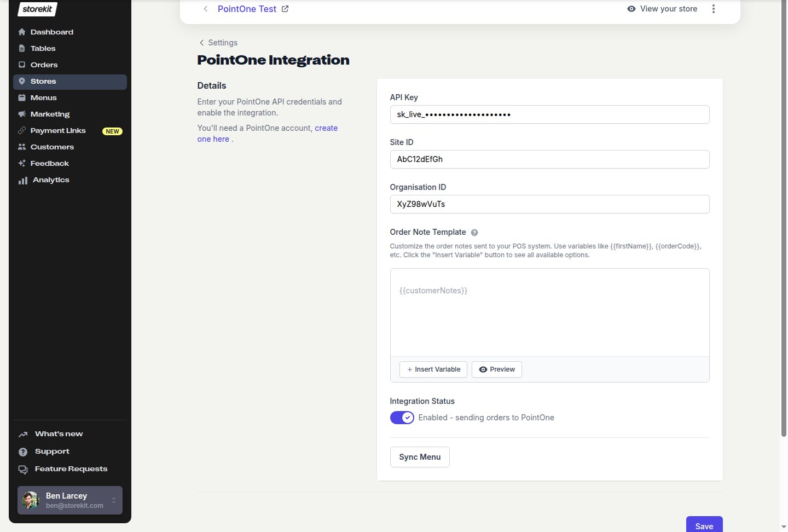788x532 pixels.
Task: Click the page vertical scrollbar
Action: tap(784, 219)
